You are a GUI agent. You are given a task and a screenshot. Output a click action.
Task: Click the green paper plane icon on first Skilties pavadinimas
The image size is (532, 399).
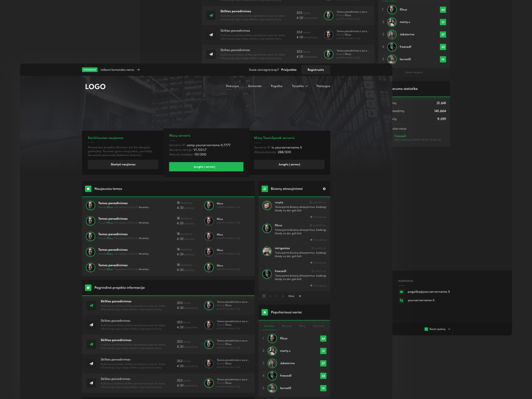pyautogui.click(x=91, y=306)
